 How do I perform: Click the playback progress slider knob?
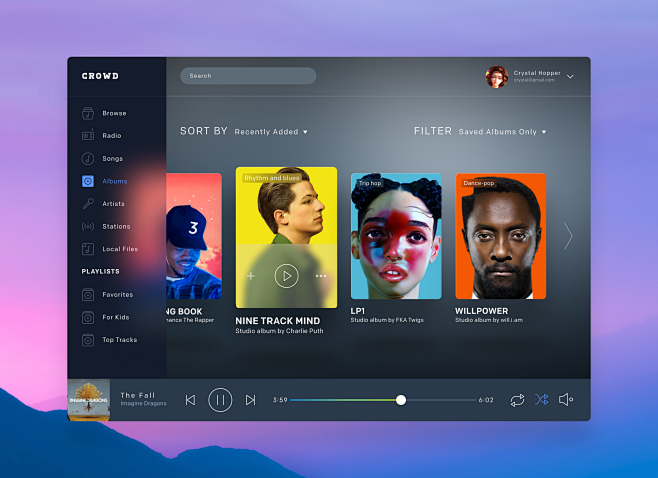pos(401,400)
